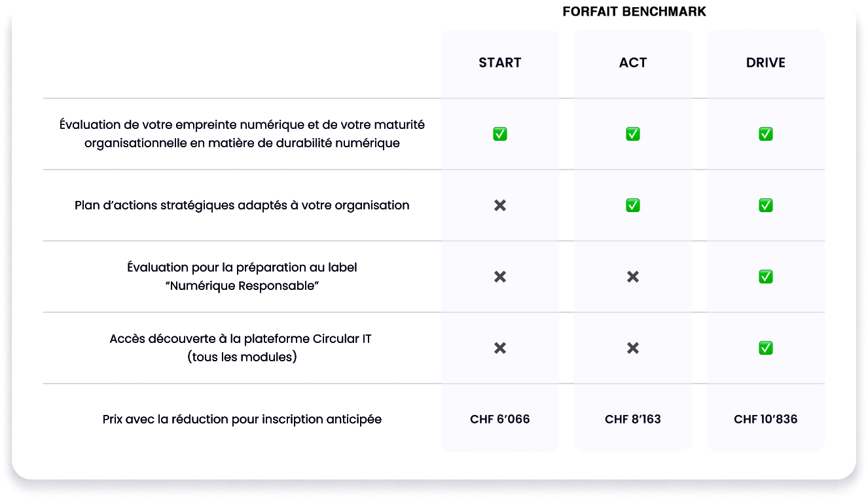Click the START price CHF 6'066
The width and height of the screenshot is (868, 502).
500,420
